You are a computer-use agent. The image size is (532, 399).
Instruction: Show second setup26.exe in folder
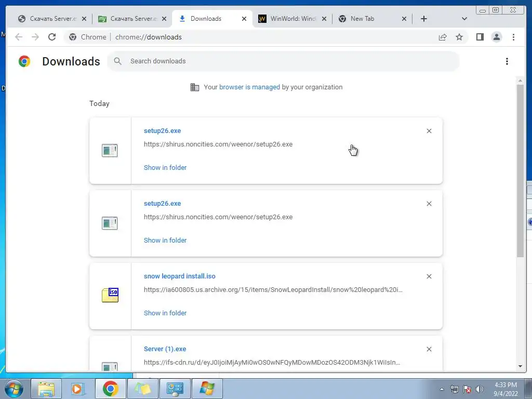[x=165, y=240]
